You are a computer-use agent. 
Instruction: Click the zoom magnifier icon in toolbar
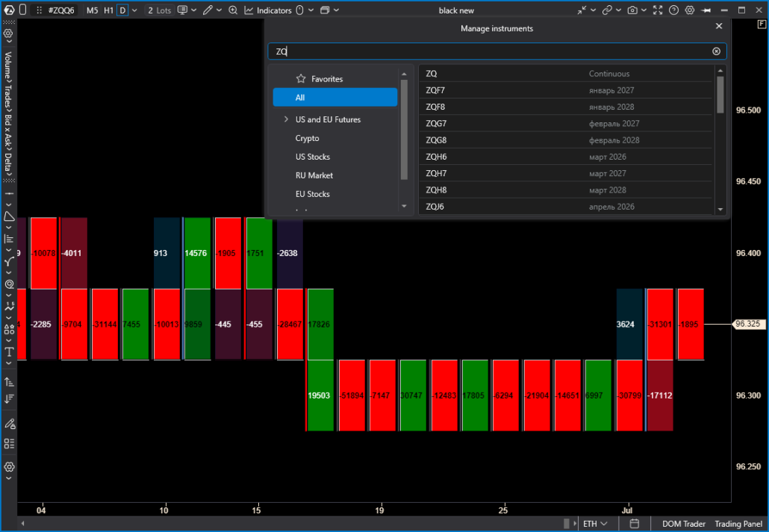[x=233, y=10]
